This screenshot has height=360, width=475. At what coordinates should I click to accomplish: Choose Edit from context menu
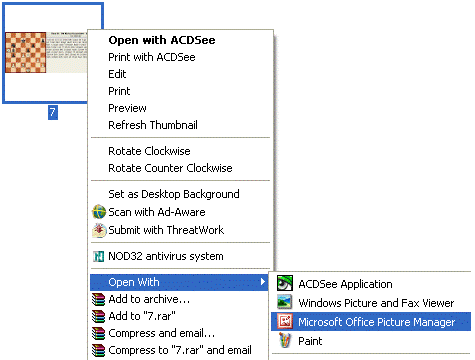[180, 74]
